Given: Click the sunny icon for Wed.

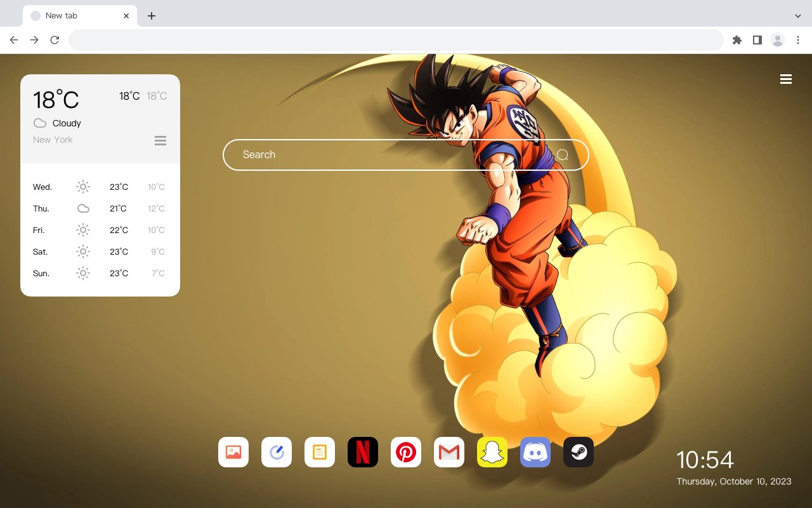Looking at the screenshot, I should coord(83,187).
